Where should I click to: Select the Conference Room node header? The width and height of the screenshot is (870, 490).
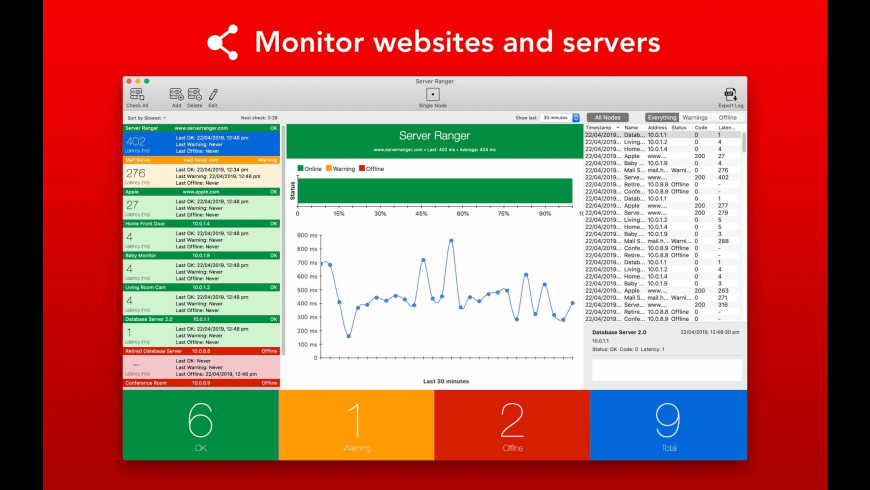pyautogui.click(x=201, y=383)
